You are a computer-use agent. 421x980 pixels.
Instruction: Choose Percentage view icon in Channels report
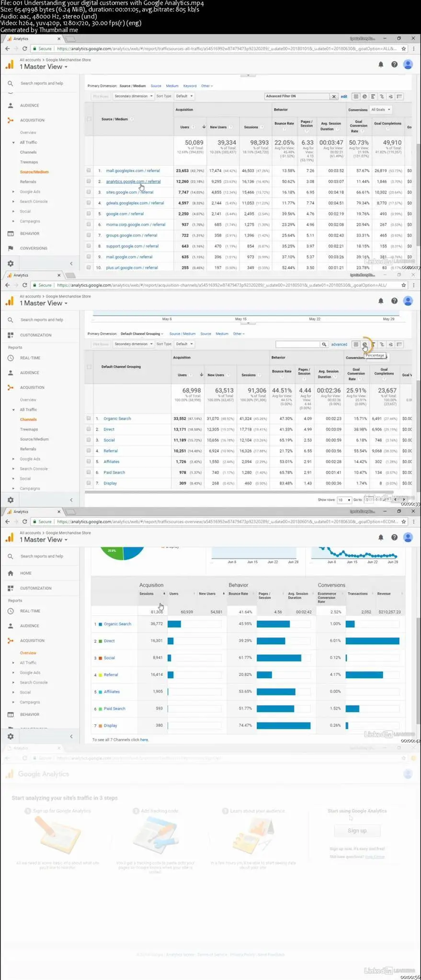click(364, 344)
